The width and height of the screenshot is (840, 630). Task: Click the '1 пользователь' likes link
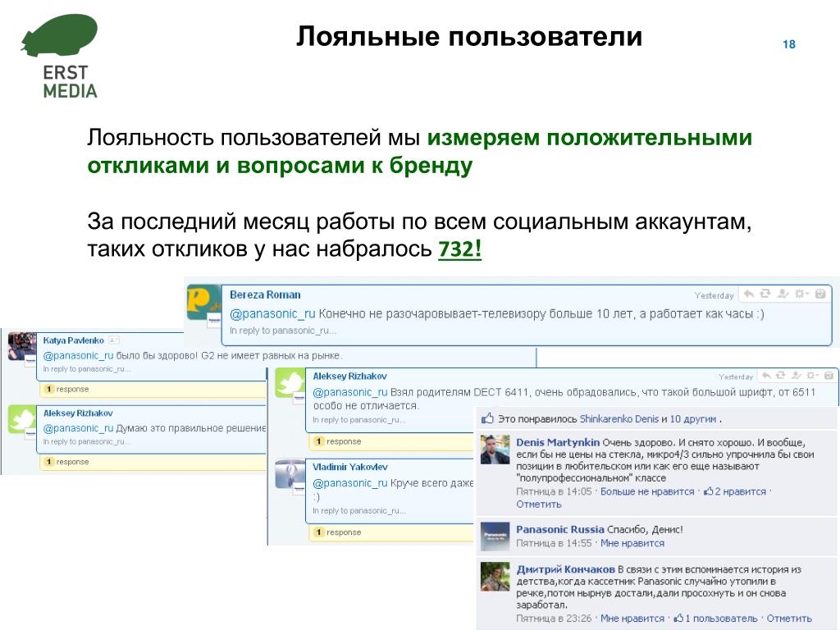[721, 619]
